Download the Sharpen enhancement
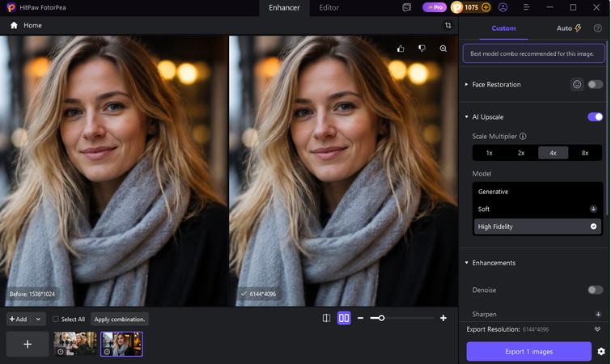 [x=598, y=314]
